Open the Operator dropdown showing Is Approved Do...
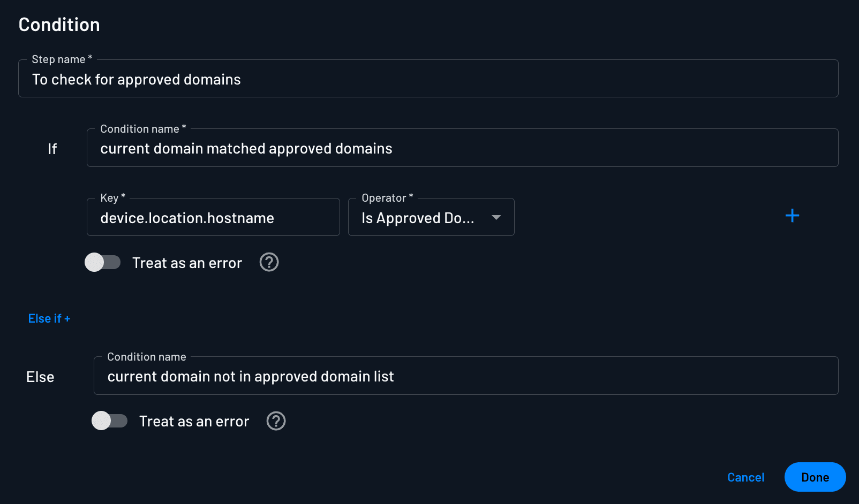This screenshot has width=859, height=504. coord(431,218)
